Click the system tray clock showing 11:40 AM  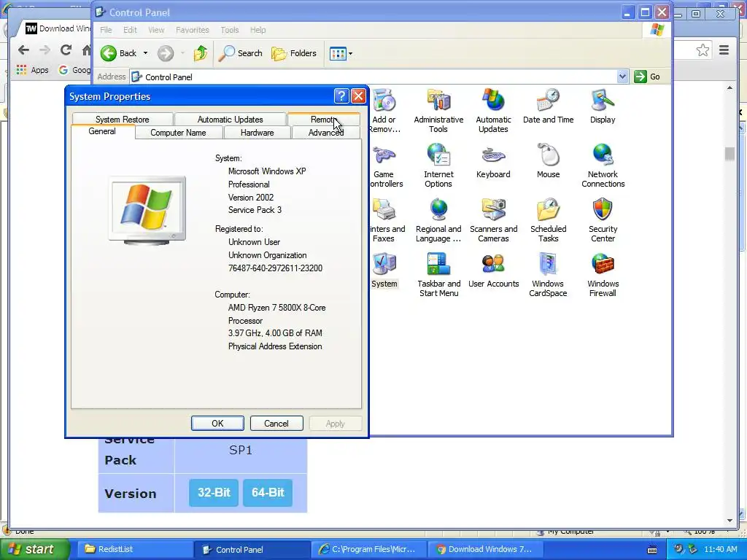(720, 550)
